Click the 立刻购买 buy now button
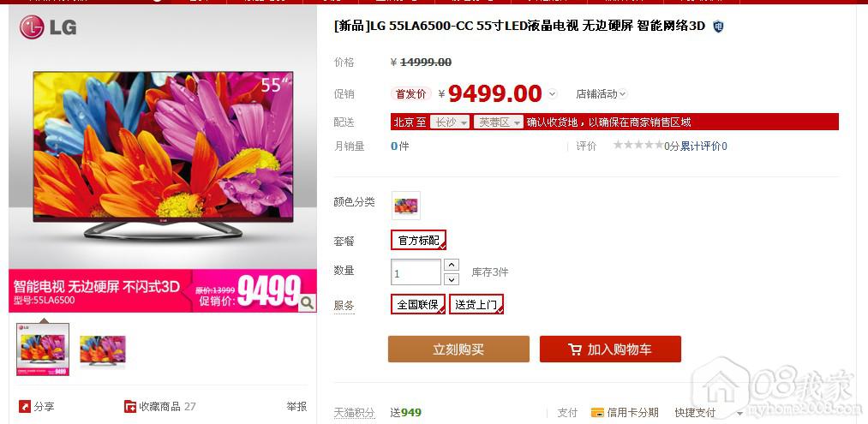This screenshot has width=868, height=424. (458, 349)
